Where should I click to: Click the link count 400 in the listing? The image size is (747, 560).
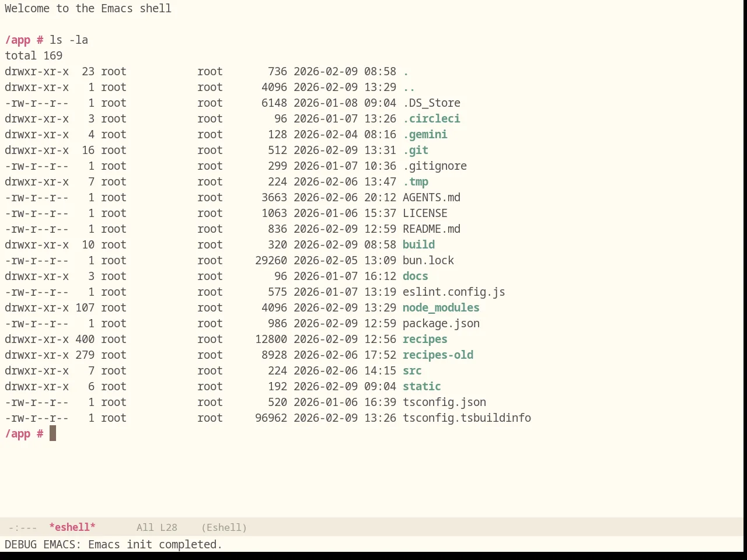(85, 339)
